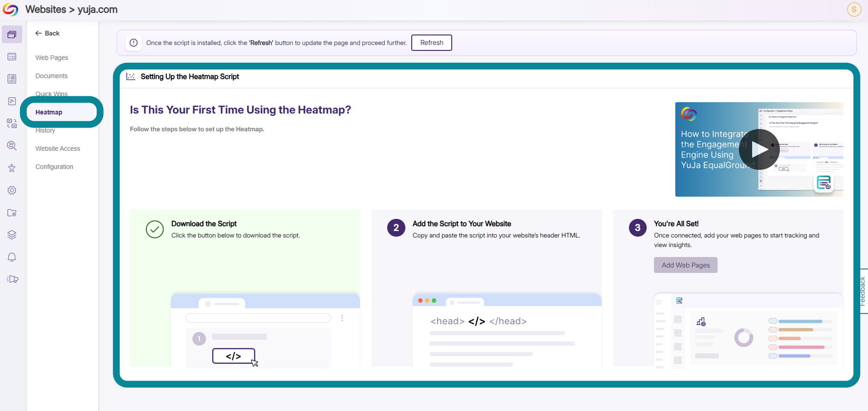Click the Add the Script to Your Website heading
Screen dimensions: 868x411
462,223
